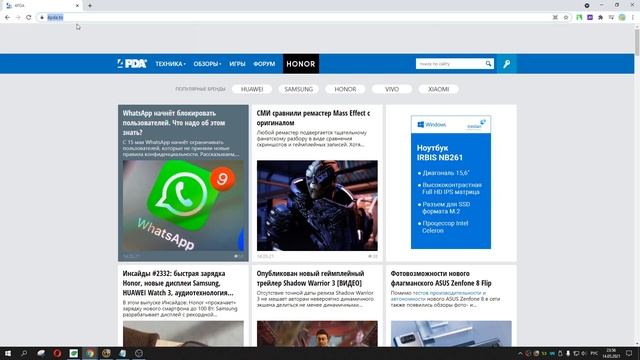Screen dimensions: 640x360
Task: Click the round dark icon in tab strip
Action: pyautogui.click(x=587, y=5)
